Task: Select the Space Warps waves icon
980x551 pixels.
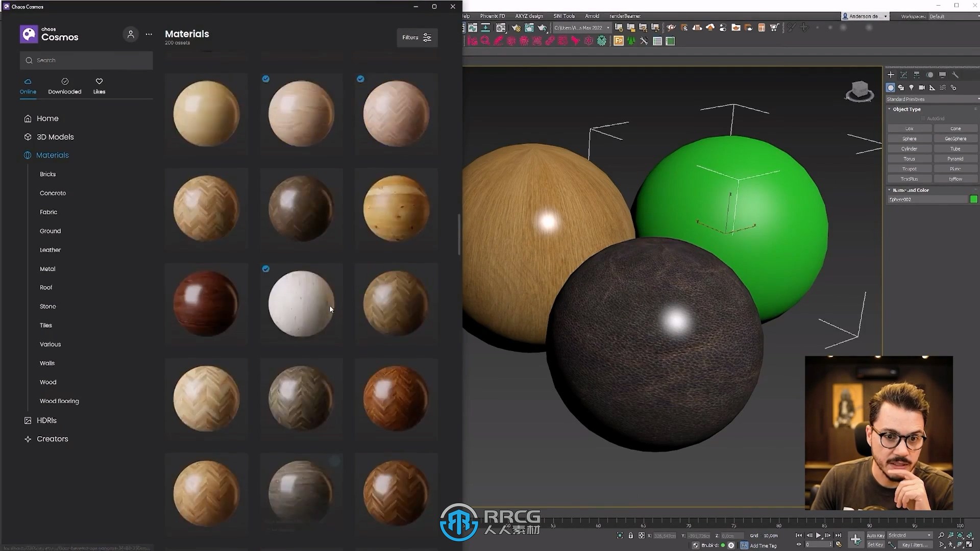Action: click(943, 88)
